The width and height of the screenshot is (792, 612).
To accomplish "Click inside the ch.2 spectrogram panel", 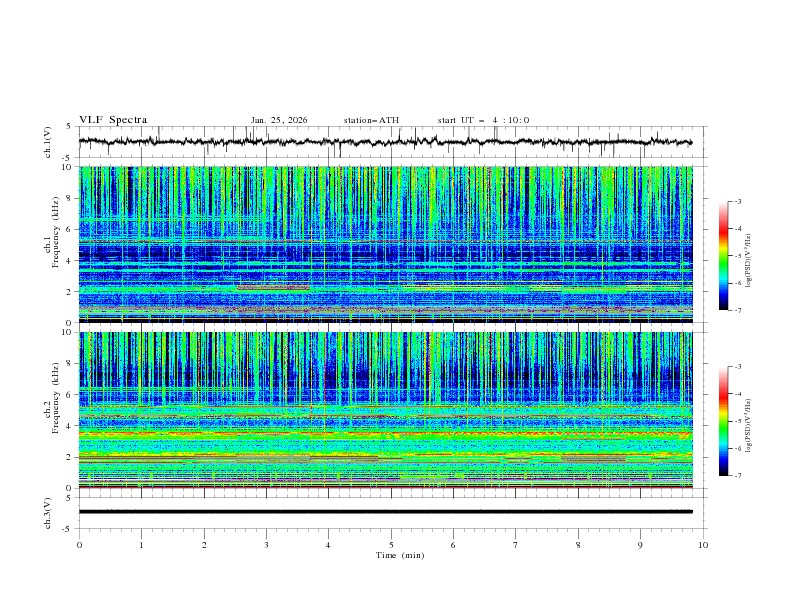I will [385, 410].
